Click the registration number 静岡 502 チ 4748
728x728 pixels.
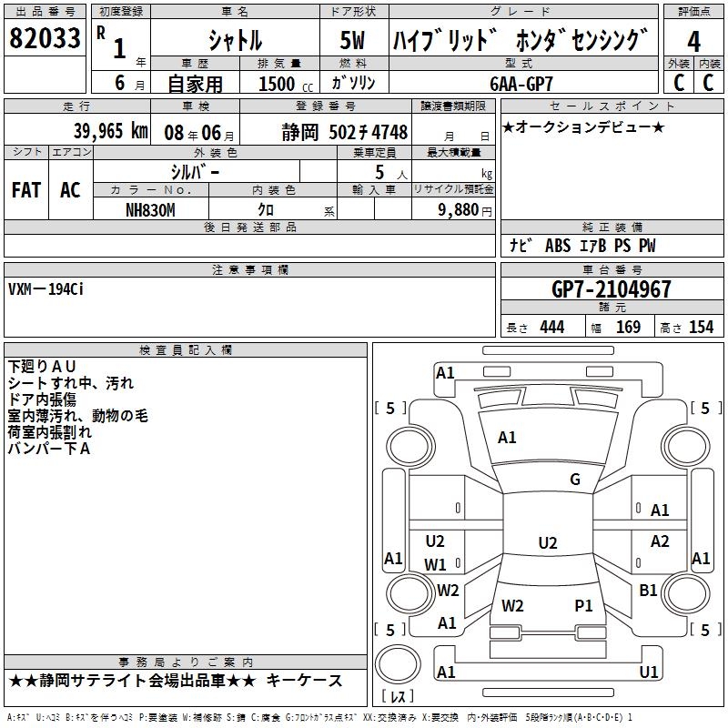click(345, 132)
